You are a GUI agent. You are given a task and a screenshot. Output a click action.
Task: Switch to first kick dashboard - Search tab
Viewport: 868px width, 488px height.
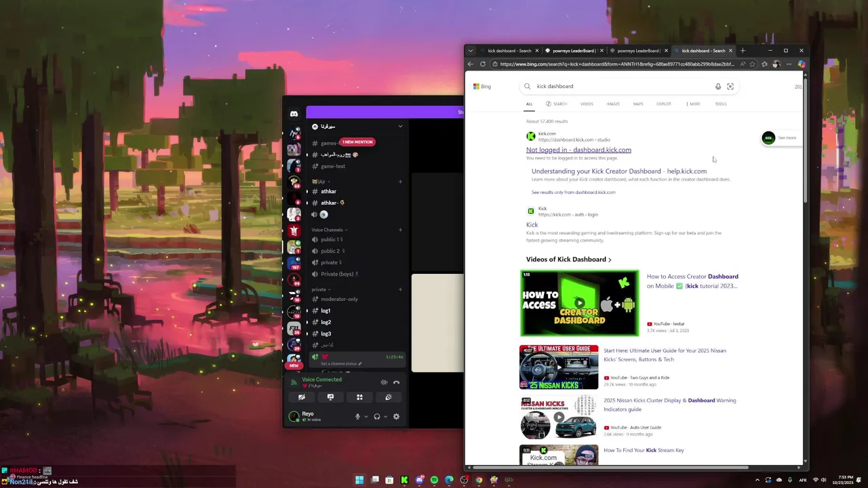point(509,51)
